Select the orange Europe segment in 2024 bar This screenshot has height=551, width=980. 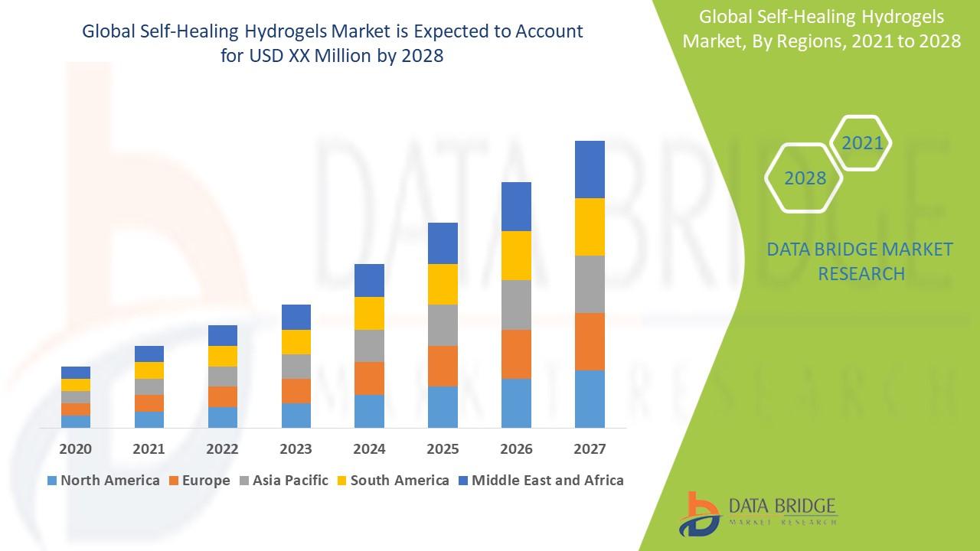point(369,378)
